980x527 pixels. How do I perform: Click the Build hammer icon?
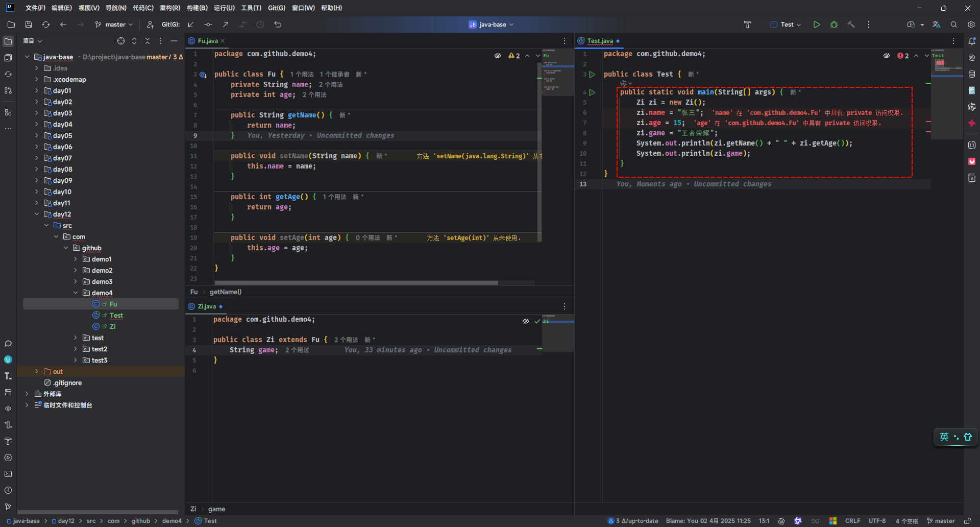pyautogui.click(x=851, y=25)
